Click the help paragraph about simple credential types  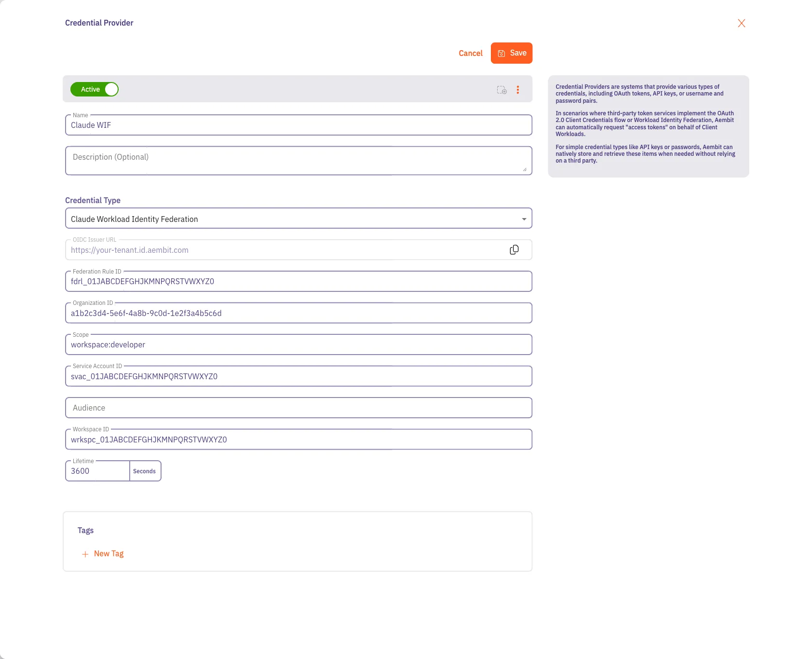point(645,154)
